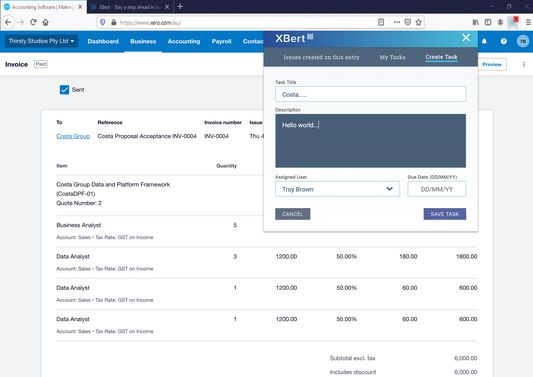Click the Pocket save icon
The height and width of the screenshot is (377, 533).
[408, 22]
